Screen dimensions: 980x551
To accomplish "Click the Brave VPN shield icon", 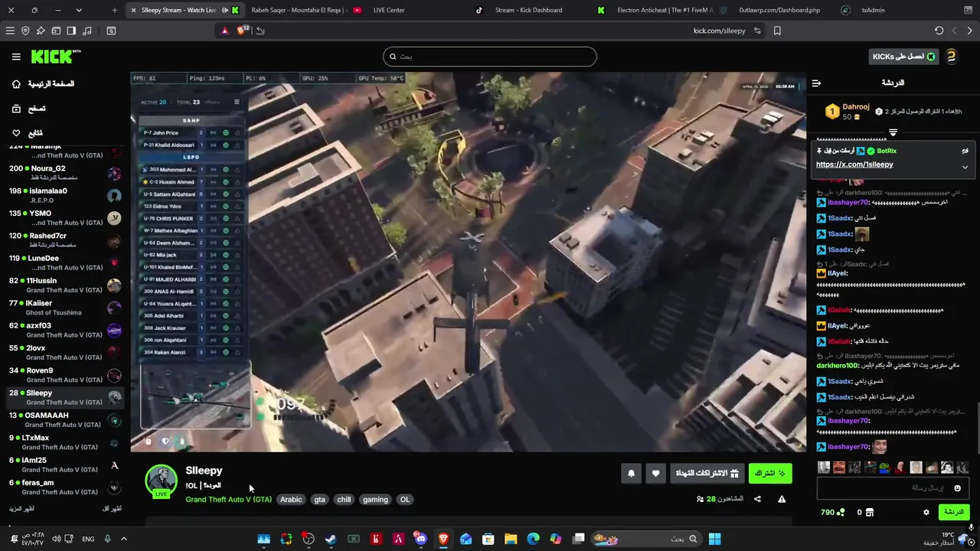I will coord(25,31).
